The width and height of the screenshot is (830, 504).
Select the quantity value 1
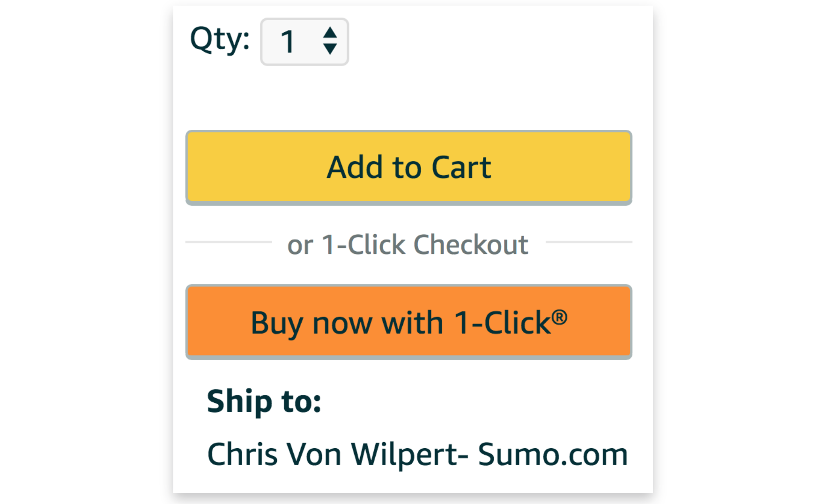(x=287, y=42)
